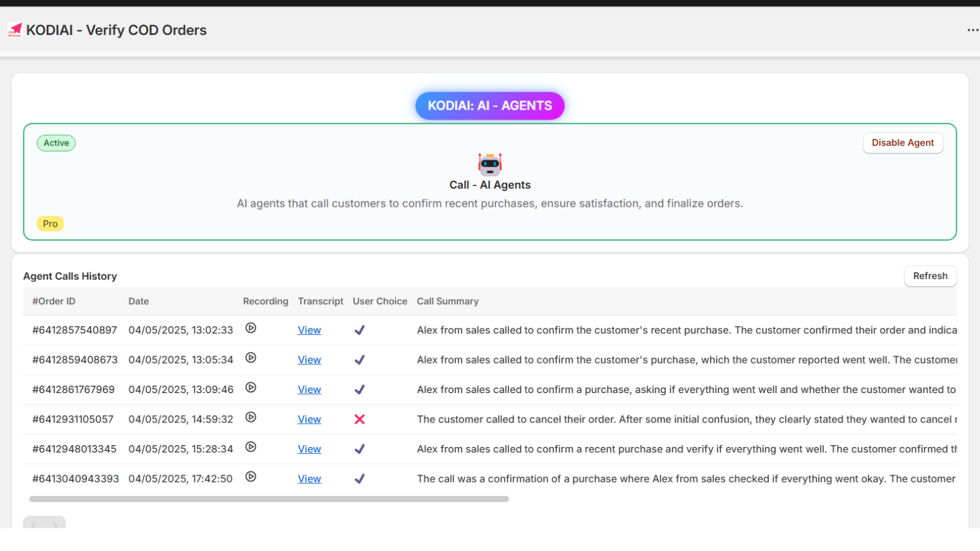The height and width of the screenshot is (551, 980).
Task: Play recording for order #6412859408673
Action: pyautogui.click(x=251, y=358)
